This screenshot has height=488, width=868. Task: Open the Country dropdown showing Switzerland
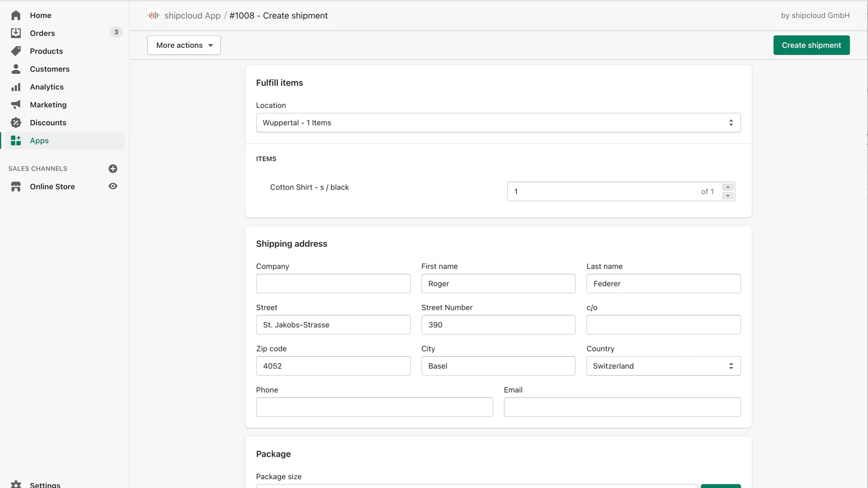[663, 366]
